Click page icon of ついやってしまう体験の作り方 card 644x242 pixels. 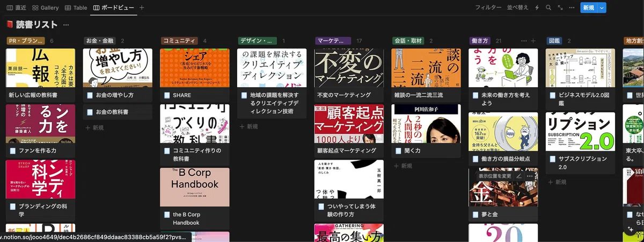[x=321, y=206]
